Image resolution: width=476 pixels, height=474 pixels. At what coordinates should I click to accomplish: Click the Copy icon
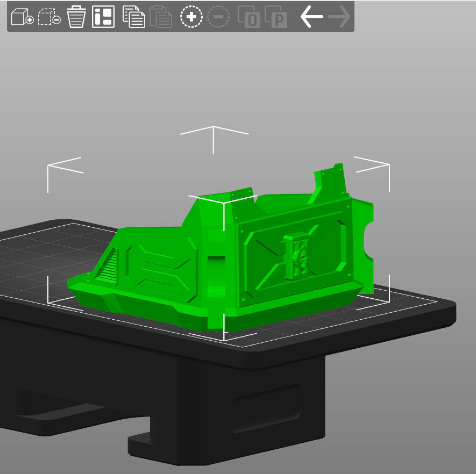[x=133, y=17]
